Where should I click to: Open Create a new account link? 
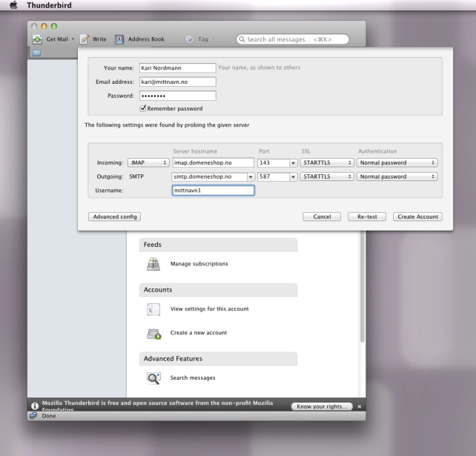point(199,333)
